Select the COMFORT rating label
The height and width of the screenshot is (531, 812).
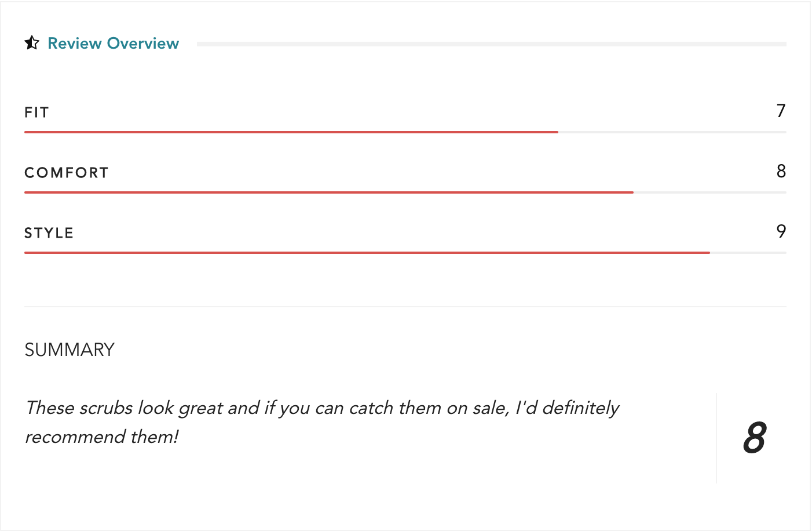click(67, 173)
